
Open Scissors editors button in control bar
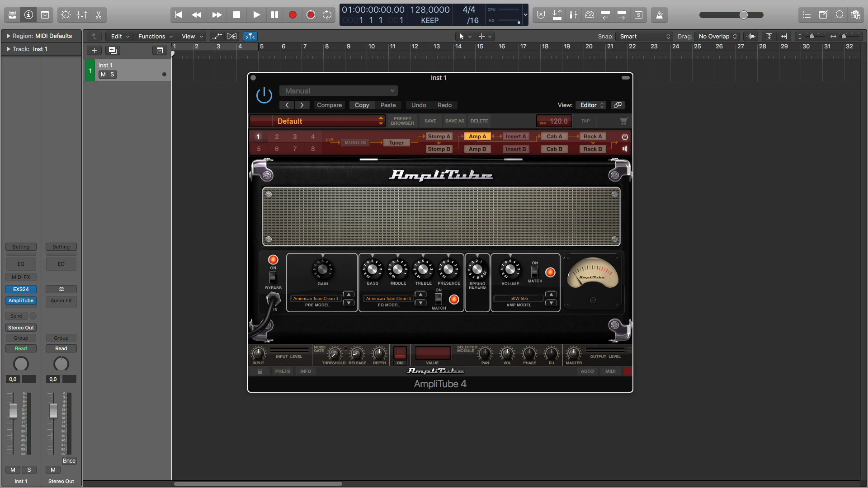coord(98,15)
